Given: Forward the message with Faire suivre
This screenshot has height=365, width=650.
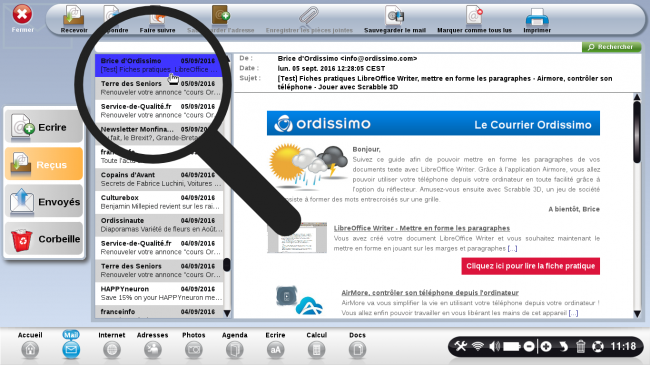Looking at the screenshot, I should tap(157, 19).
